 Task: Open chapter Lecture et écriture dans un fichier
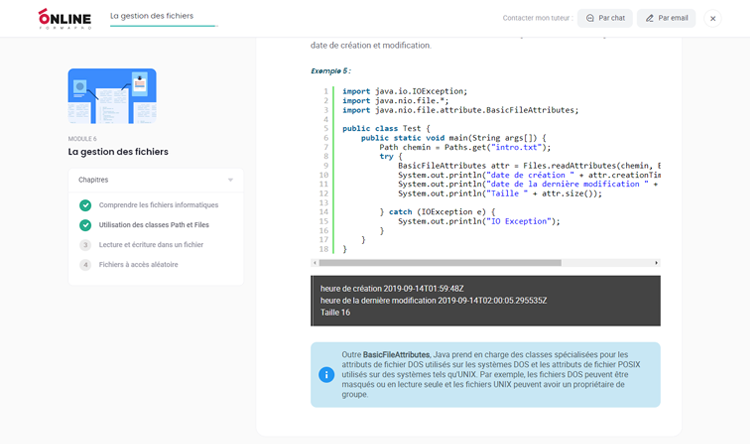point(151,244)
